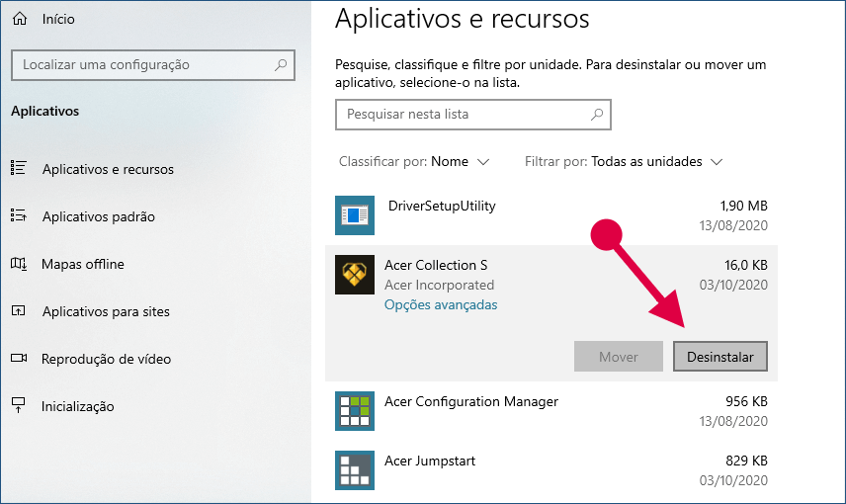Select the Aplicativos e recursos icon in sidebar
This screenshot has width=846, height=504.
(19, 168)
